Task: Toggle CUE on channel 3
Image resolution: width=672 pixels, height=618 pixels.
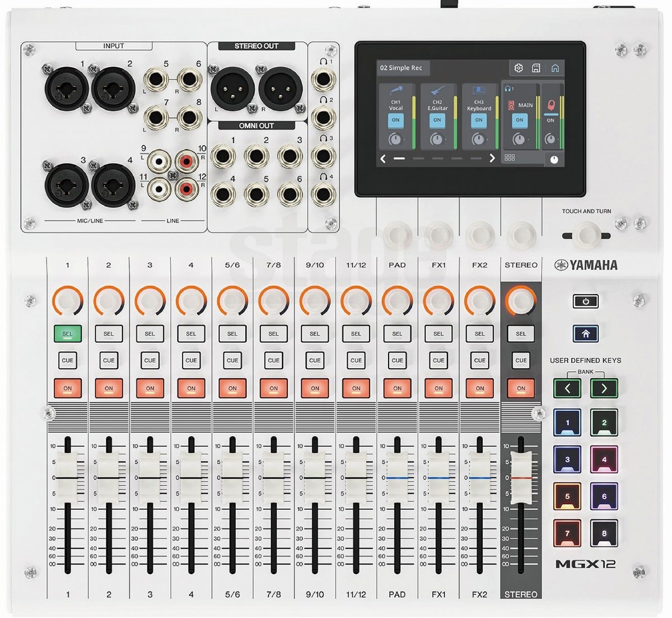Action: coord(150,360)
